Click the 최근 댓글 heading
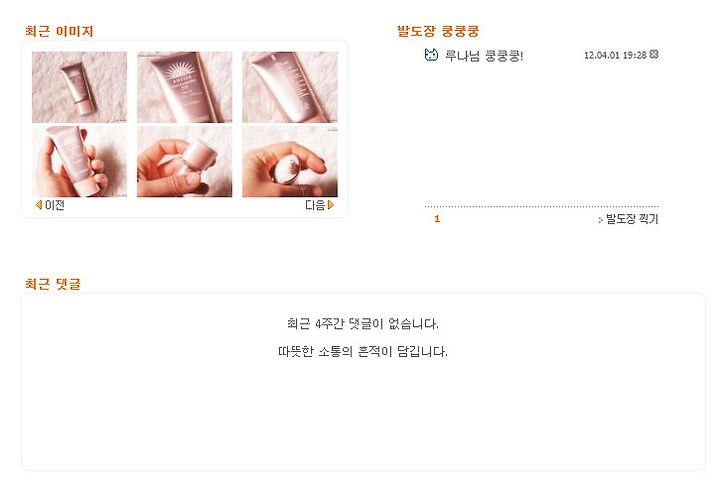 (53, 284)
